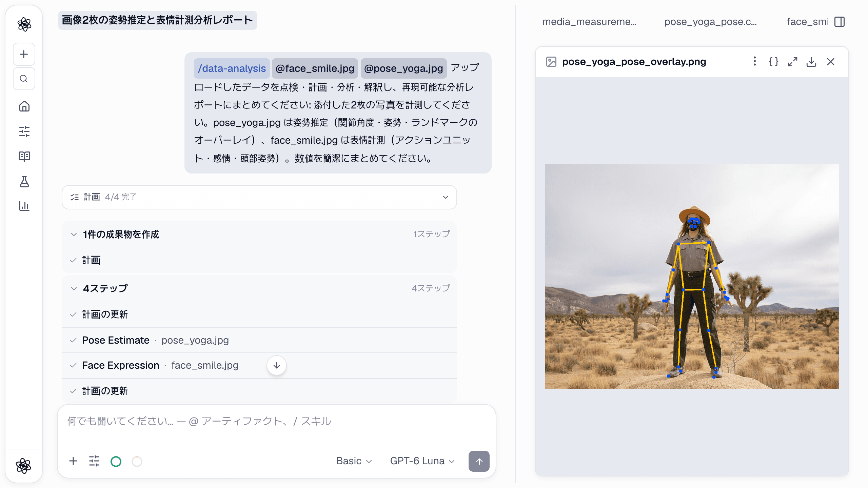The image size is (868, 488).
Task: Click the conversation title 画像2枚の姿勢推定と表情計測分析レポート
Action: click(157, 20)
